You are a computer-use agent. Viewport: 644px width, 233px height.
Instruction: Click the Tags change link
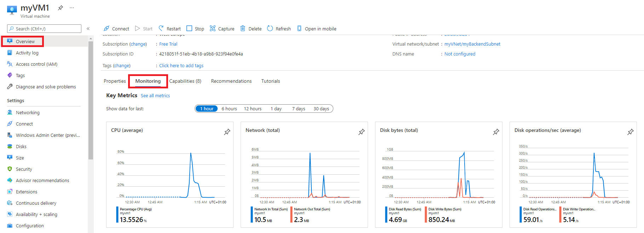[x=122, y=66]
